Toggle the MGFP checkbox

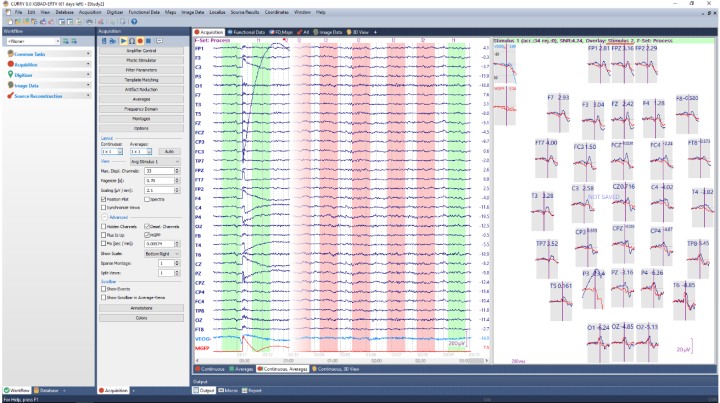tap(147, 235)
